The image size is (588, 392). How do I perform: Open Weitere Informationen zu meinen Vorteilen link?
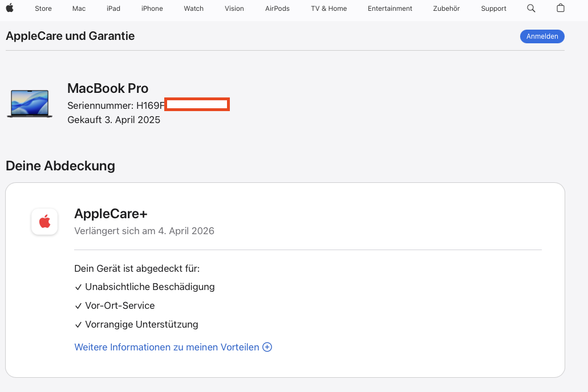point(167,347)
